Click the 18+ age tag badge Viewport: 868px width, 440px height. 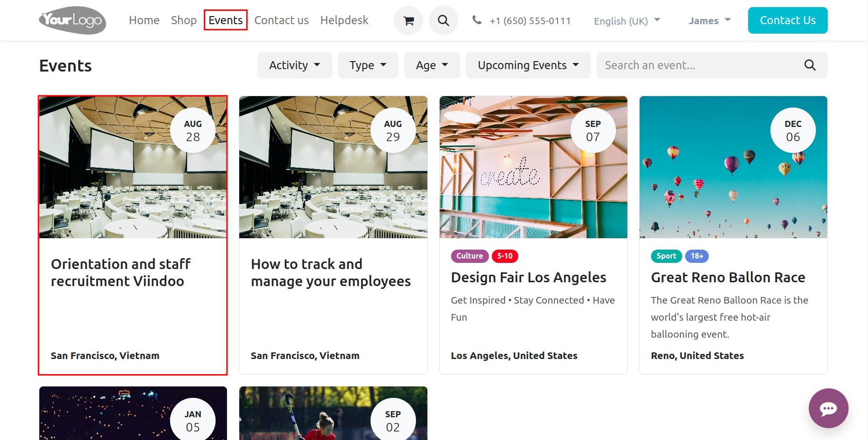[696, 256]
